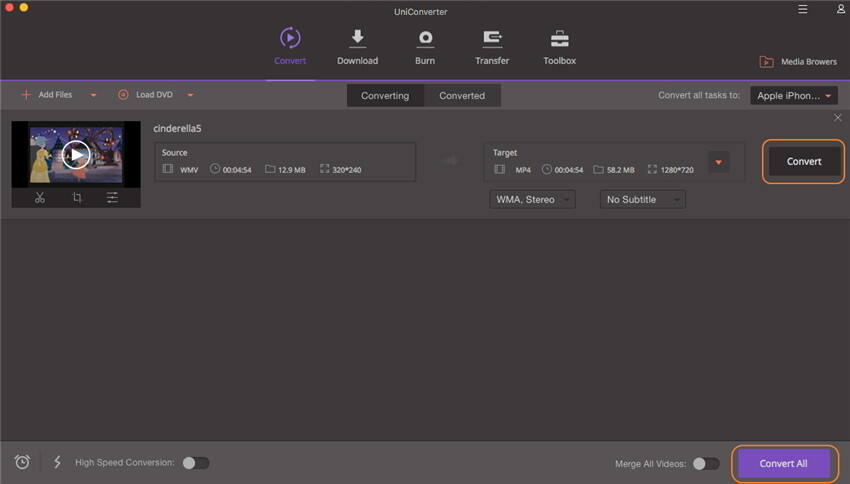Click Load DVD button

pyautogui.click(x=145, y=95)
